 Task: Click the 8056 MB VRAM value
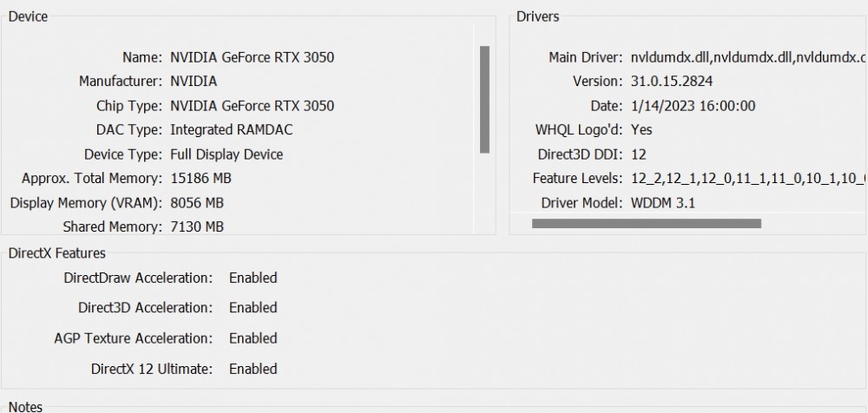(x=196, y=203)
